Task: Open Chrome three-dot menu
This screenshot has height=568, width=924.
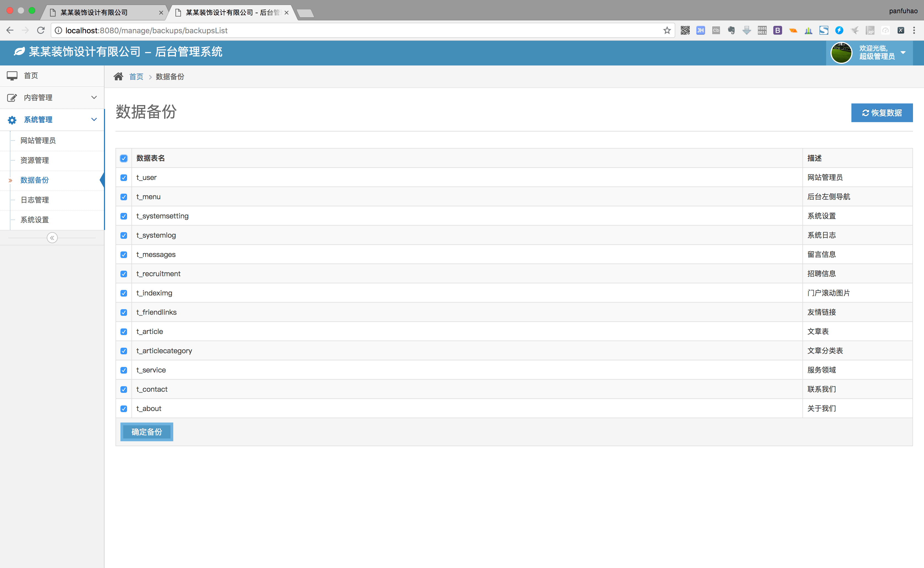Action: tap(914, 31)
